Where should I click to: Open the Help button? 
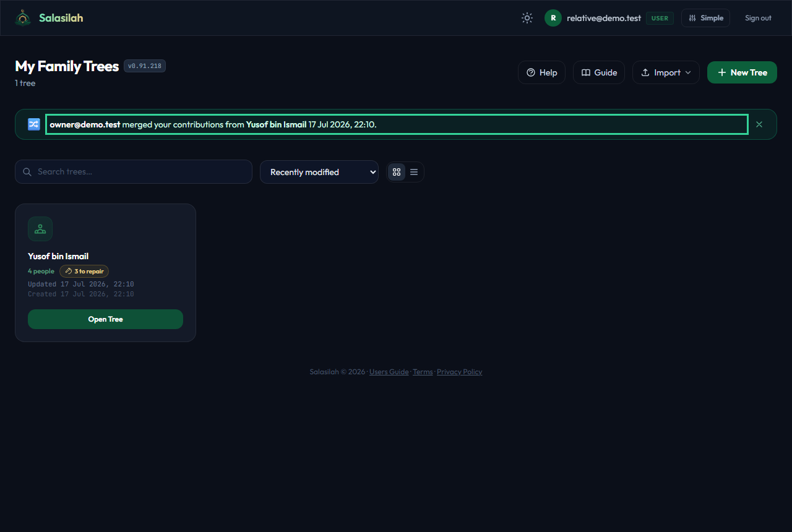click(x=541, y=72)
